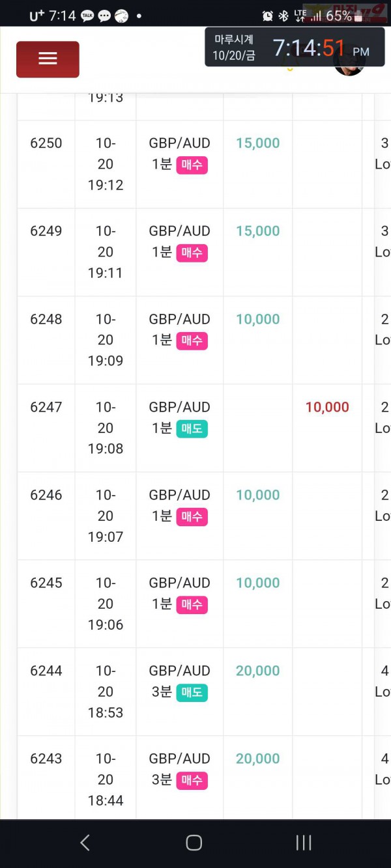391x868 pixels.
Task: Tap the 매수 badge in row 6243
Action: (192, 780)
